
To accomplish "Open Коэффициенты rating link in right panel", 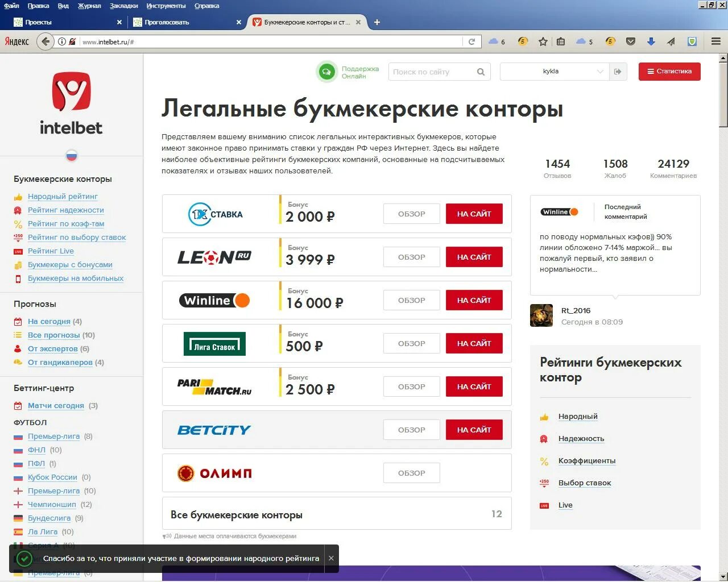I will 587,460.
